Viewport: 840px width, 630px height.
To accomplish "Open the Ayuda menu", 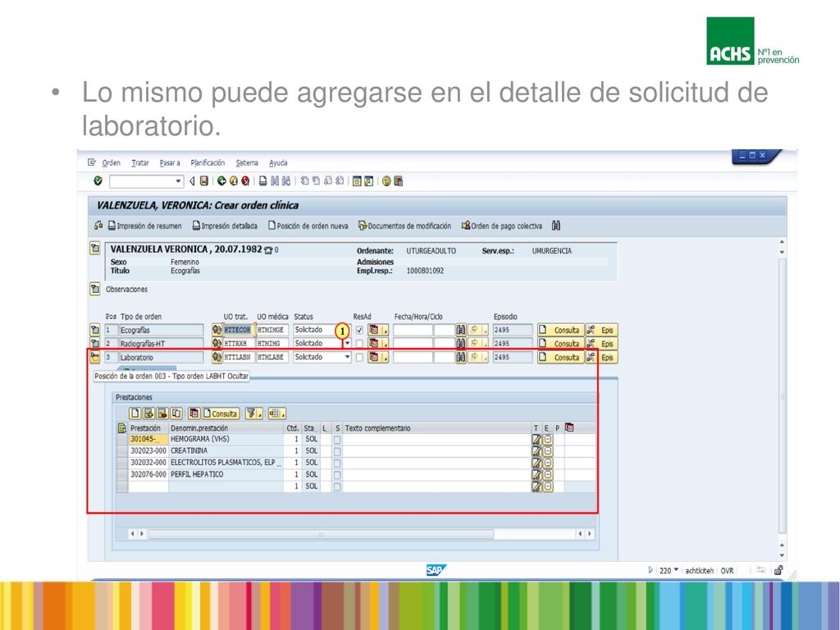I will coord(278,163).
